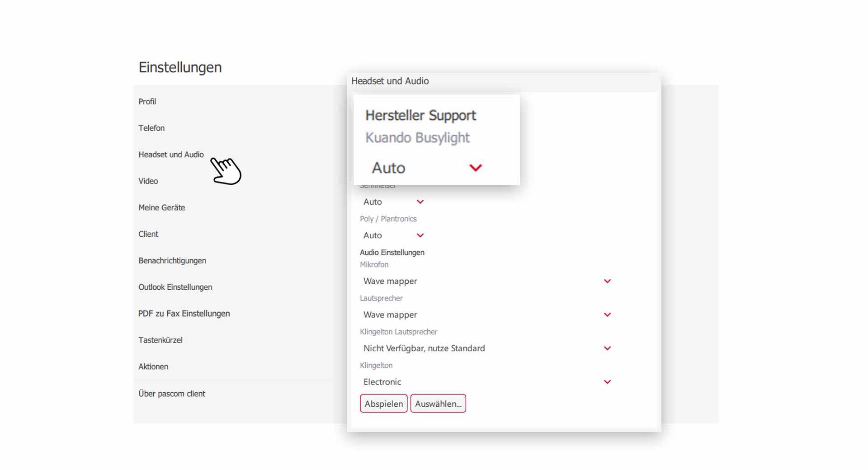Click the Lautsprecher dropdown chevron icon
Image resolution: width=868 pixels, height=470 pixels.
(607, 315)
